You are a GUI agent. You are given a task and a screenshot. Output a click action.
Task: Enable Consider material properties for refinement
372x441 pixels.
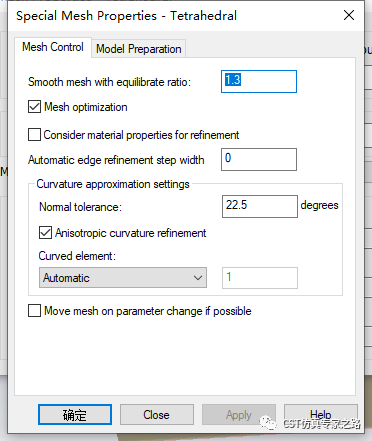pyautogui.click(x=34, y=135)
